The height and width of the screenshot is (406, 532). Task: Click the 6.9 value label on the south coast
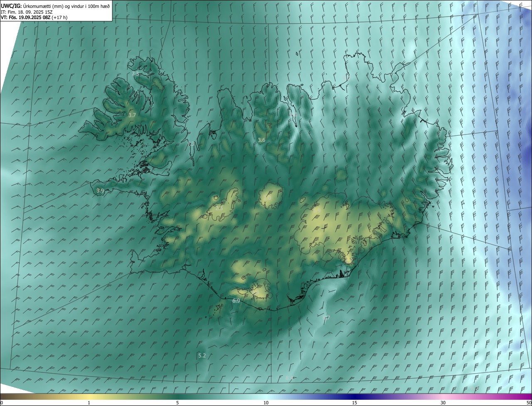pyautogui.click(x=236, y=301)
